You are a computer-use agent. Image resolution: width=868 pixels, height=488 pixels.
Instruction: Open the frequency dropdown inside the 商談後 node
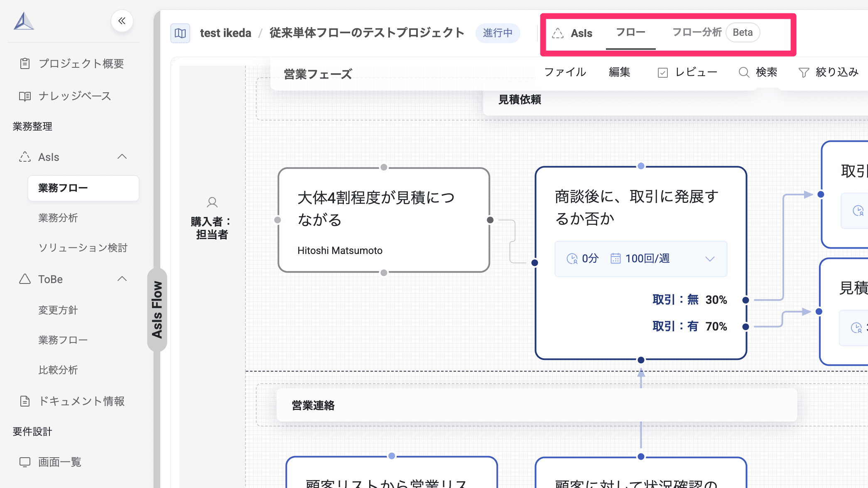709,259
